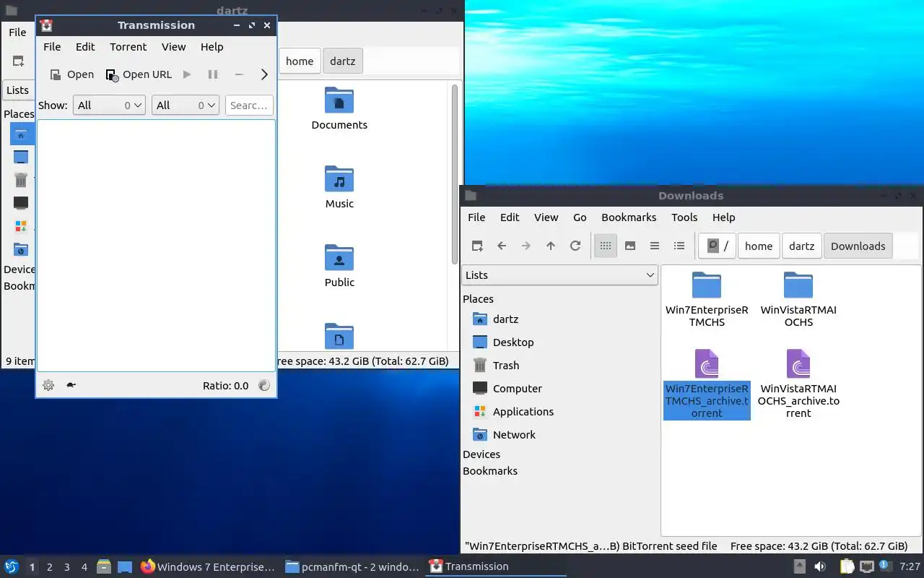This screenshot has height=578, width=924.
Task: Open a new tab in Downloads window
Action: tap(477, 246)
